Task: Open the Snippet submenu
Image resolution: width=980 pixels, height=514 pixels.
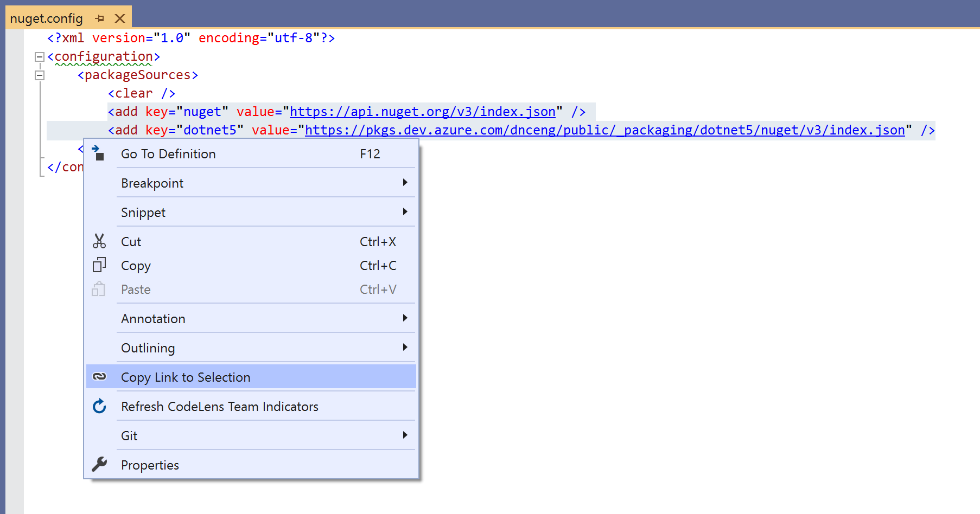Action: point(251,213)
